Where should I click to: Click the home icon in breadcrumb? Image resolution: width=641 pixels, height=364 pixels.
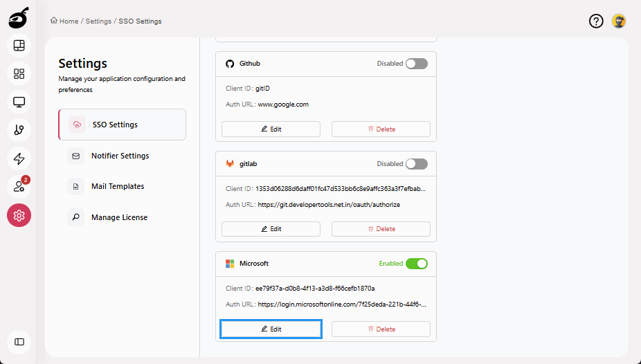pos(54,21)
